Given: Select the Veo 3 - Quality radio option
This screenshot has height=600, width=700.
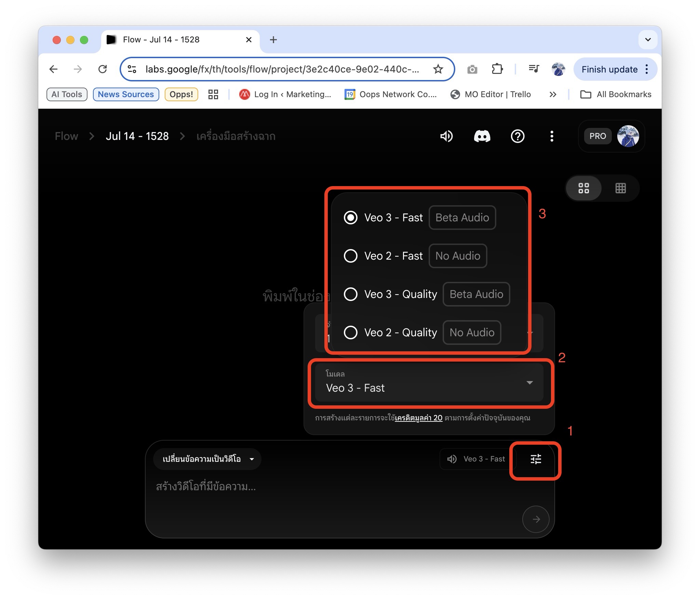Looking at the screenshot, I should (351, 294).
